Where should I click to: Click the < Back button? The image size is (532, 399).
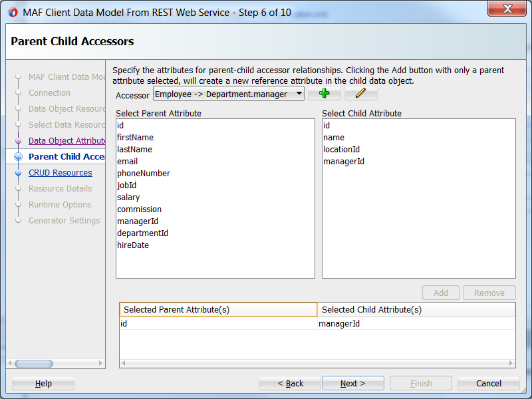pos(290,384)
